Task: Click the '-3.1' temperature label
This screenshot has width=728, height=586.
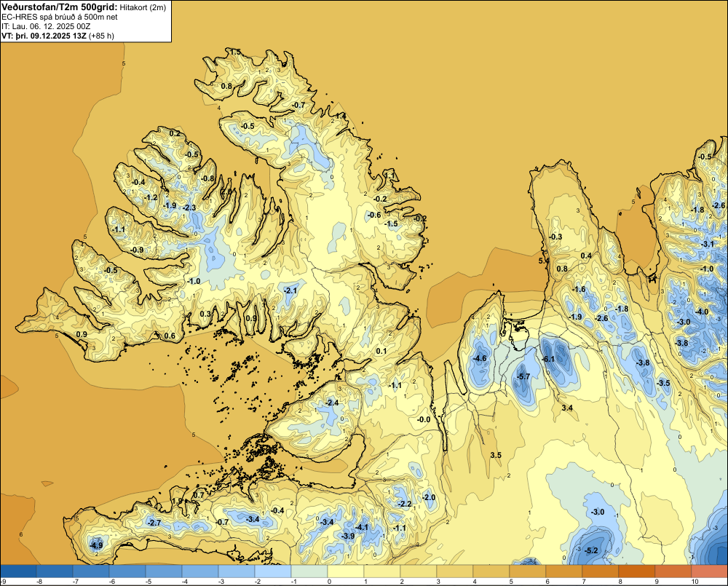Action: (x=708, y=244)
